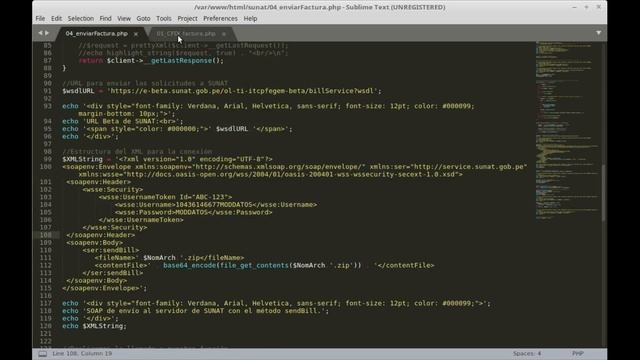Click the wsse:Password MODDATOS line

pyautogui.click(x=193, y=212)
